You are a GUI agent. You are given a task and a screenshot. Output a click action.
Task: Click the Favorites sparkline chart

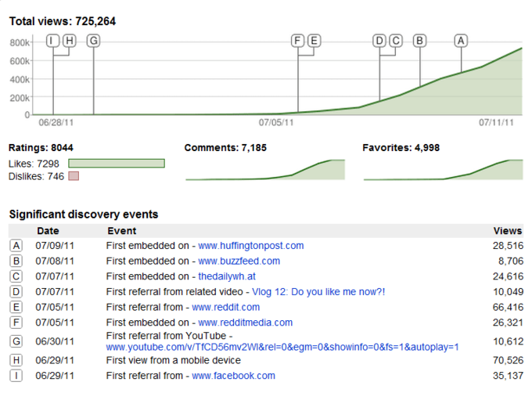coord(443,169)
